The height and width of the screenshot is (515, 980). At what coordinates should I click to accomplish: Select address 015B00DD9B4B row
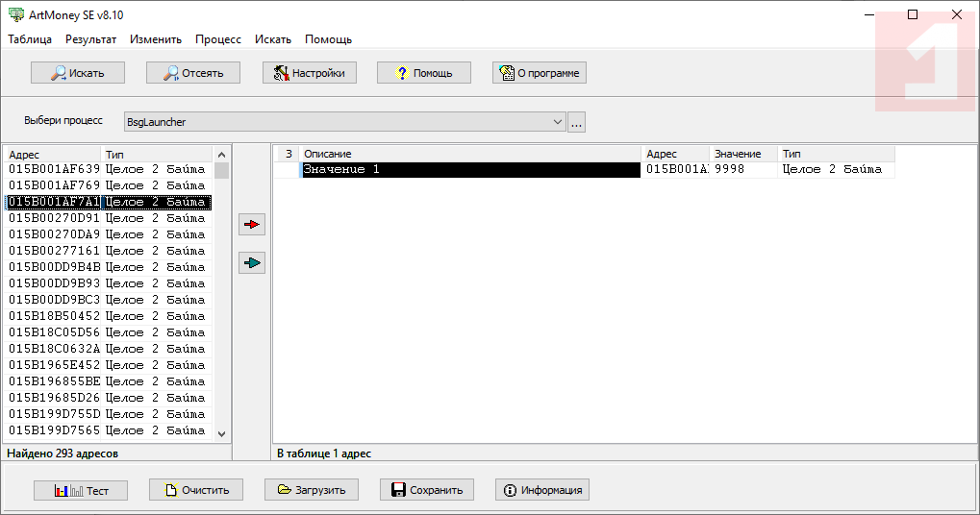(109, 266)
